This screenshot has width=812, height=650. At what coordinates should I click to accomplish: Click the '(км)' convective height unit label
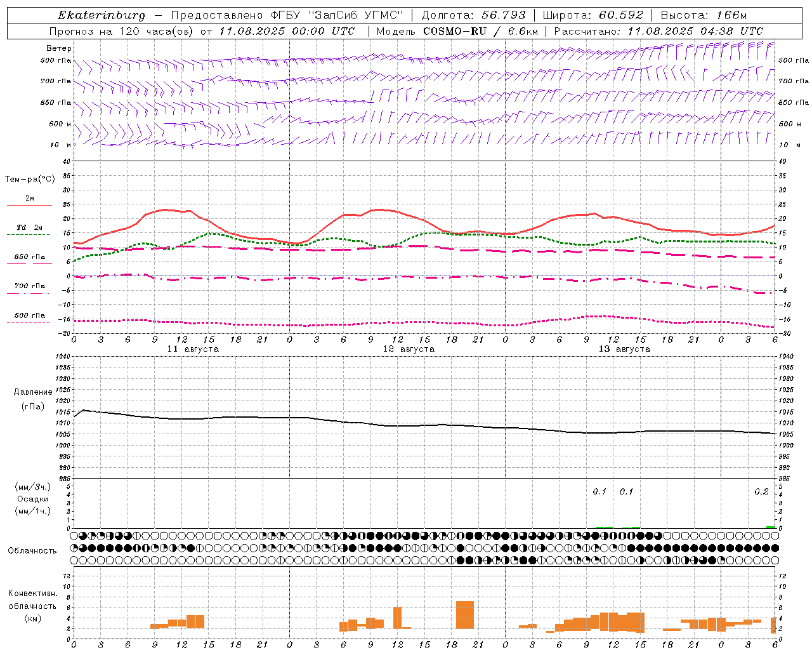[32, 618]
